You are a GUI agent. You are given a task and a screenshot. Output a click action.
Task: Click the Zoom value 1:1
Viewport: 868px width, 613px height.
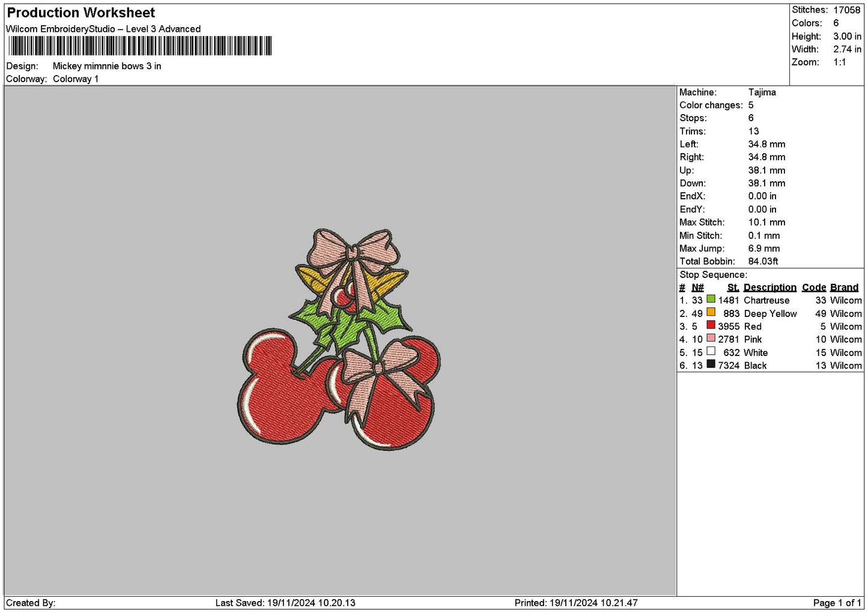coord(840,62)
